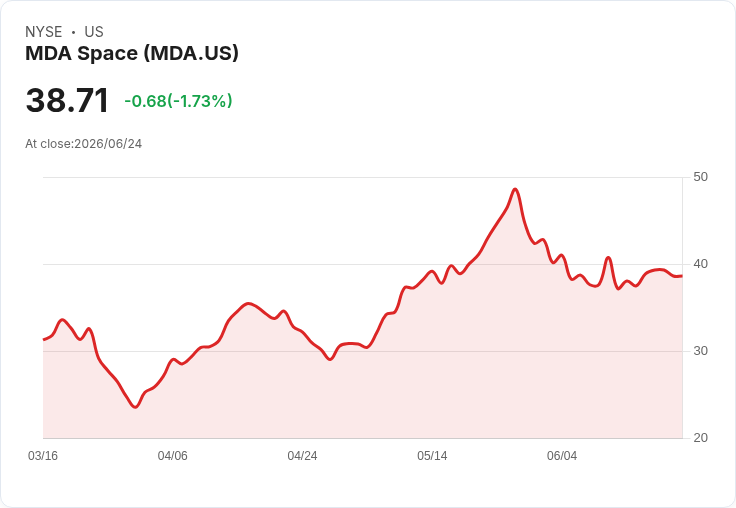Click the 38.71 current price
Viewport: 736px width, 508px height.
[x=67, y=100]
